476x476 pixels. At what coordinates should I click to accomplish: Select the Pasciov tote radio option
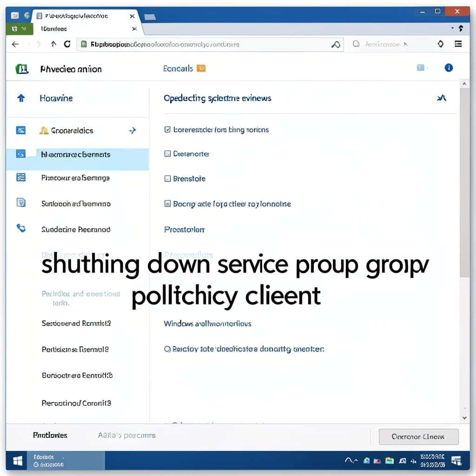click(167, 349)
